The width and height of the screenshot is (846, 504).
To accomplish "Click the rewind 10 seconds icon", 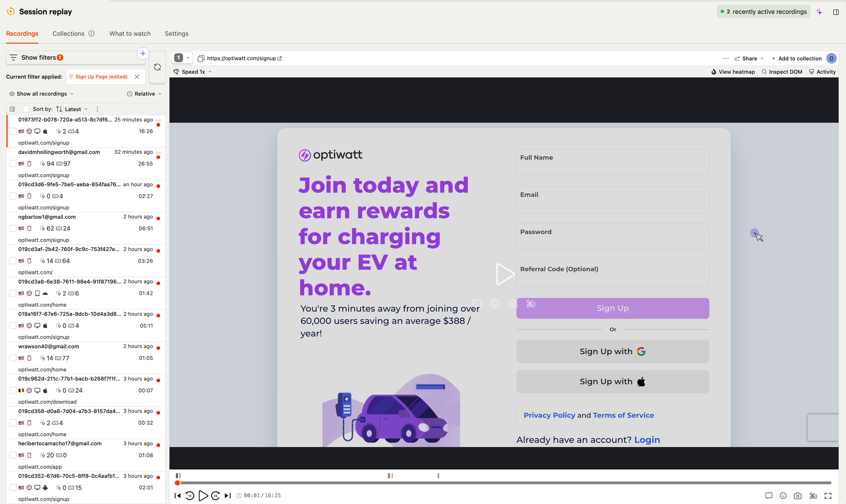I will click(190, 496).
